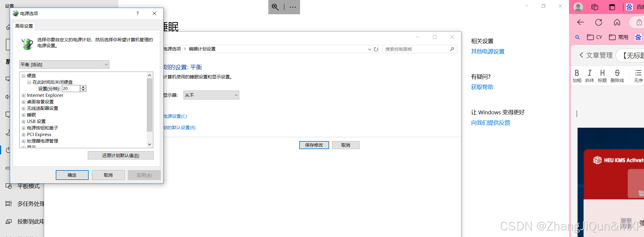Image resolution: width=644 pixels, height=237 pixels.
Task: Click the blue search icon in bookmarks bar
Action: pyautogui.click(x=577, y=37)
